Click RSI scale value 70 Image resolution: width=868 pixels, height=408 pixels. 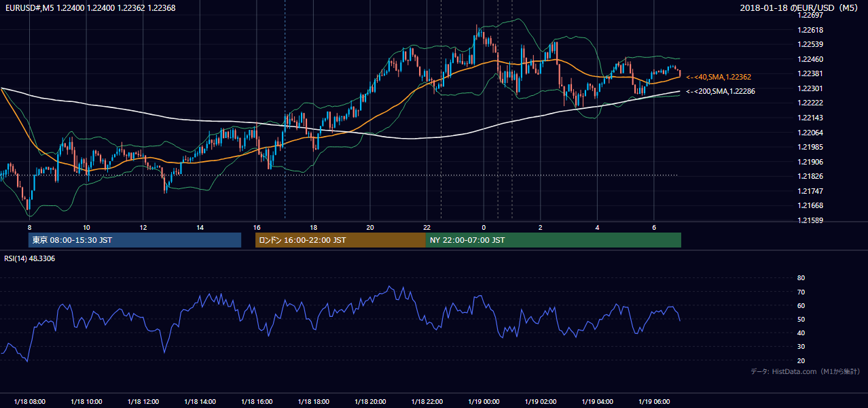(x=801, y=292)
